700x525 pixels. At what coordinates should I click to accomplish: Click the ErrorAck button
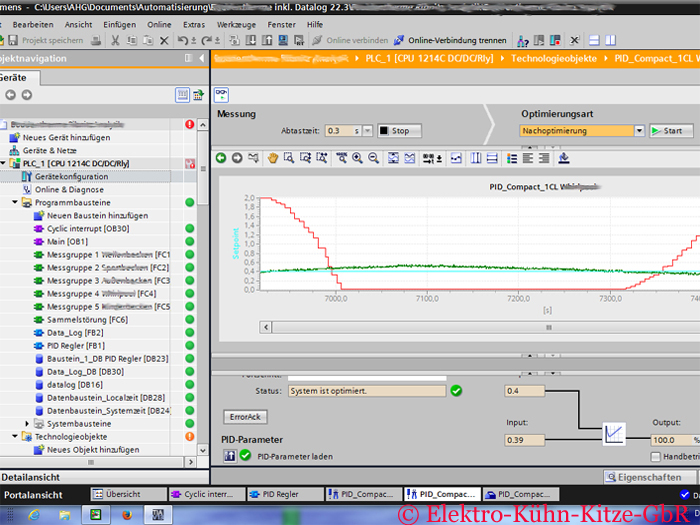(244, 416)
